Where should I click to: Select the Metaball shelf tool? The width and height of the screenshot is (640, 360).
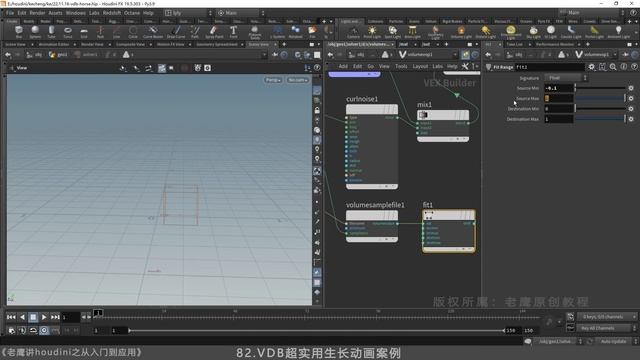296,32
